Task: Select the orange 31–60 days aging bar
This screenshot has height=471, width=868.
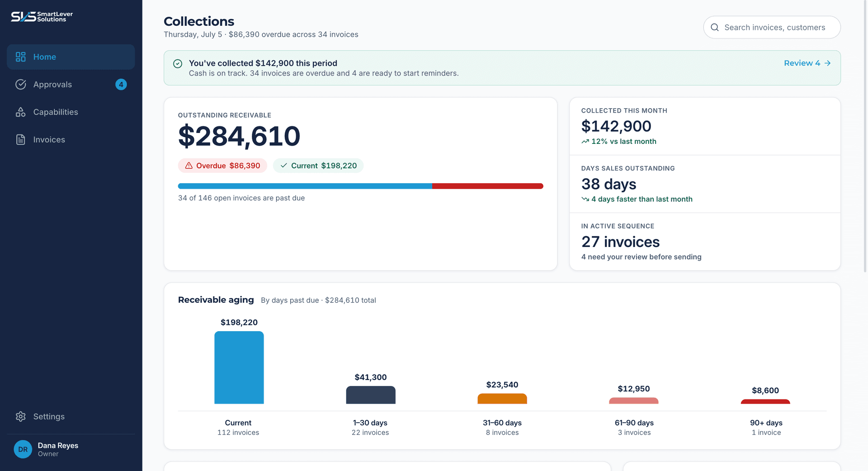Action: [x=502, y=399]
